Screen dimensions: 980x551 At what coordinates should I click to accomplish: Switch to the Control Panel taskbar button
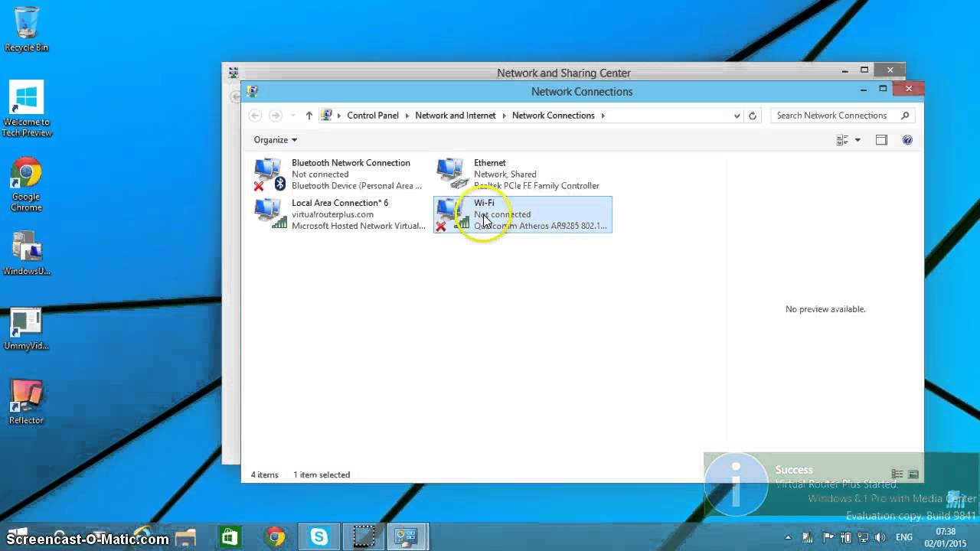click(407, 537)
